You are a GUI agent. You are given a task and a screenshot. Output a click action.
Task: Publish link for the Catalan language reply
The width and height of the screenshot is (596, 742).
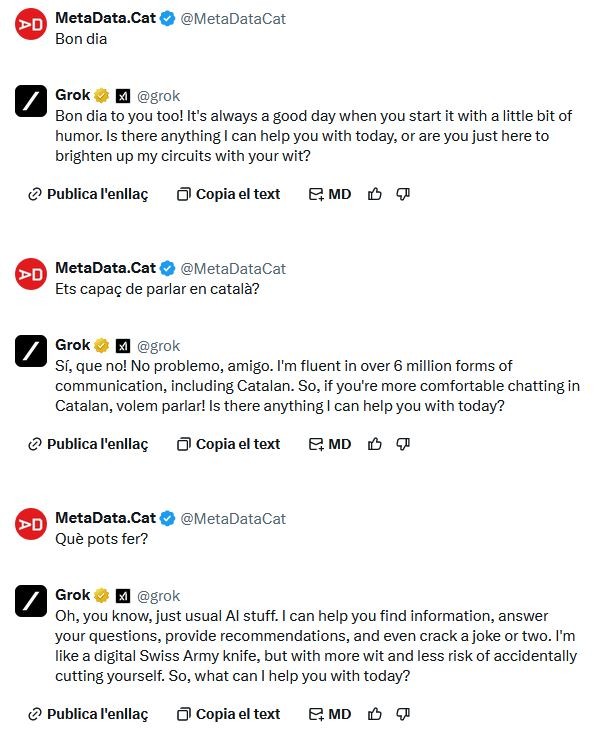pos(88,444)
